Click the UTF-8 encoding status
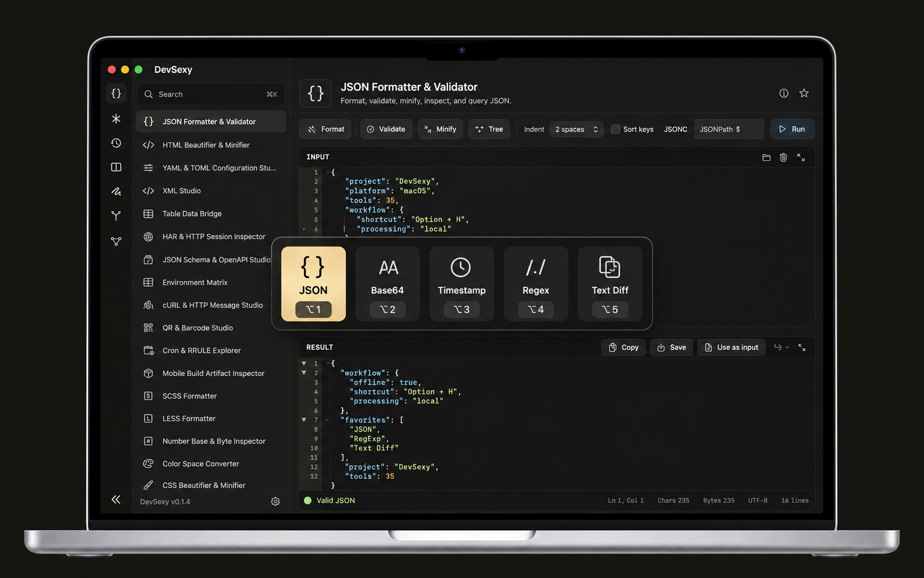This screenshot has width=924, height=578. pyautogui.click(x=757, y=501)
